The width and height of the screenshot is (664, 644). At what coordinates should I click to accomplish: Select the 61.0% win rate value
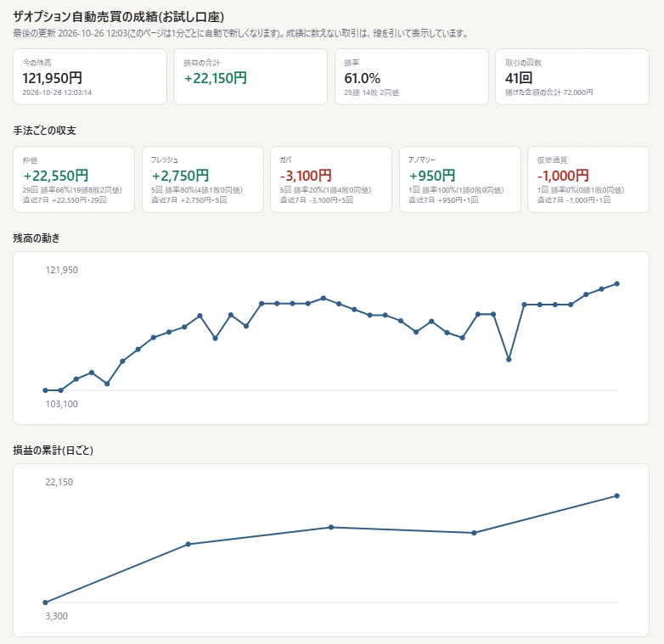point(362,78)
